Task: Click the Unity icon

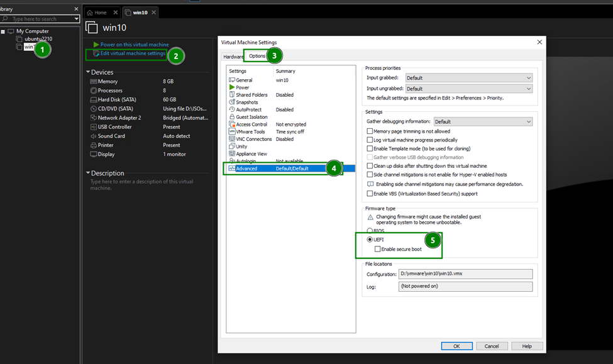Action: click(232, 146)
